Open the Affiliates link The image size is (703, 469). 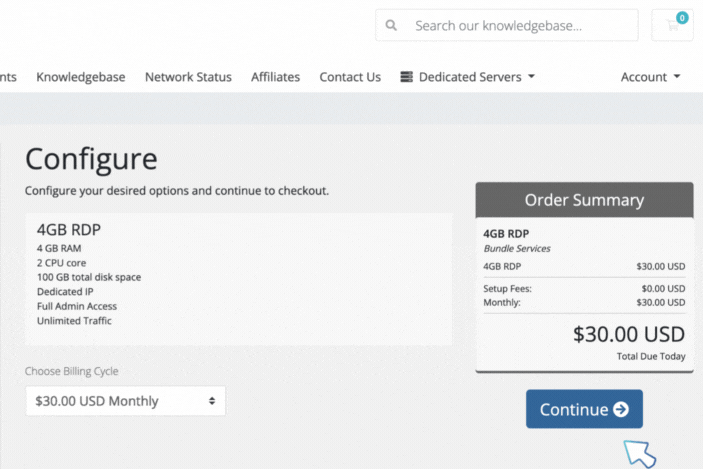(275, 77)
